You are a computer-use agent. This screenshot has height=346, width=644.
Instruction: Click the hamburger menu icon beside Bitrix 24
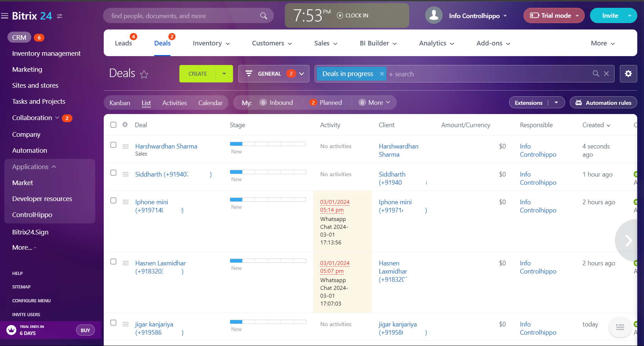pyautogui.click(x=5, y=16)
